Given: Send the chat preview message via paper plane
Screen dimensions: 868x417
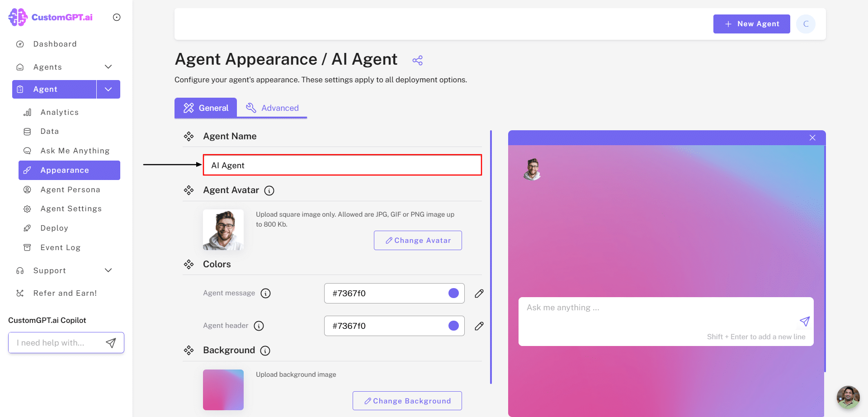Looking at the screenshot, I should [x=804, y=322].
